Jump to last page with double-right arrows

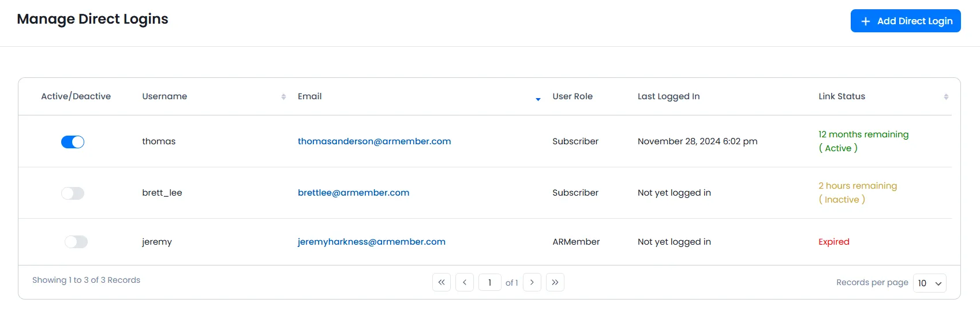pos(555,282)
